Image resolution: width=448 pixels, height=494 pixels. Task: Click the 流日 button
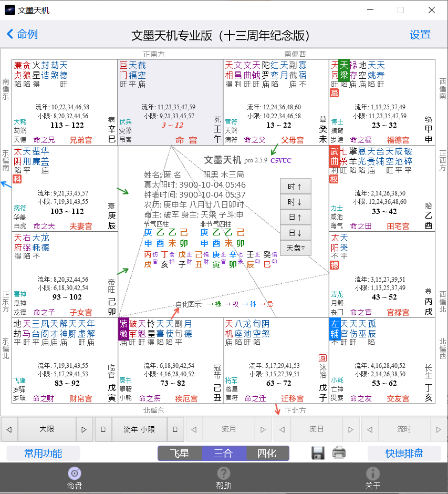[x=316, y=429]
